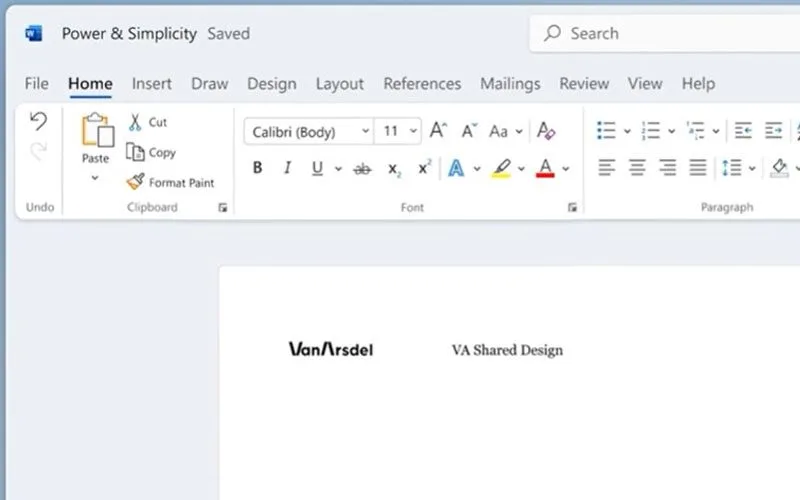
Task: Insert a bulleted list
Action: [606, 131]
